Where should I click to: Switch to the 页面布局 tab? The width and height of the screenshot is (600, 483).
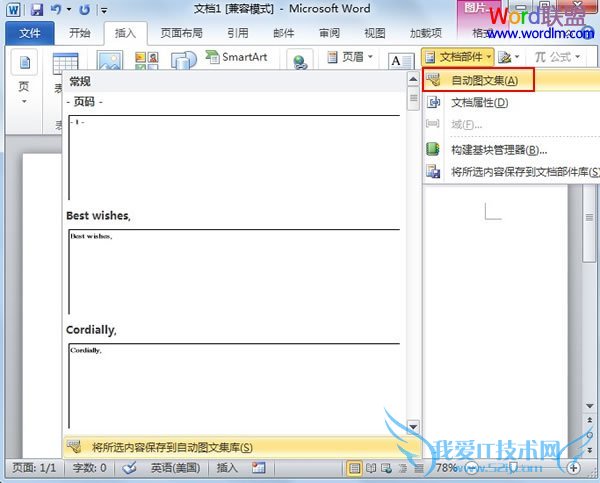tap(181, 34)
